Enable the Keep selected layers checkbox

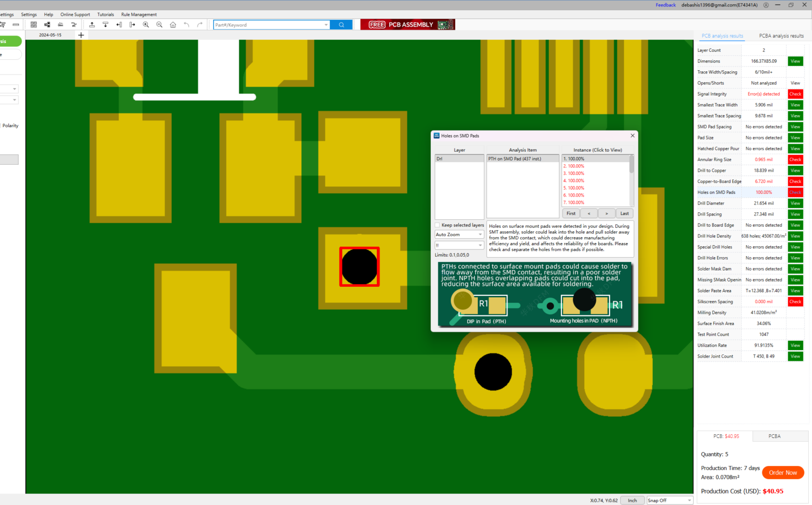tap(437, 225)
